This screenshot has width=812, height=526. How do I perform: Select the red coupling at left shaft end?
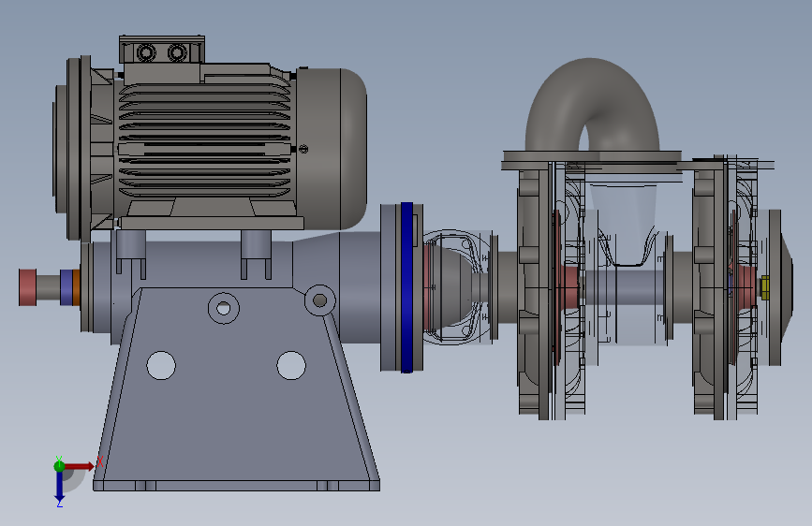[27, 286]
